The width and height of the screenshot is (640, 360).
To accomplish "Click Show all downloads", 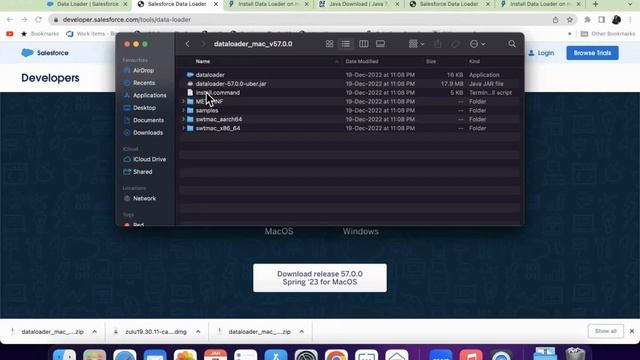I will point(606,331).
